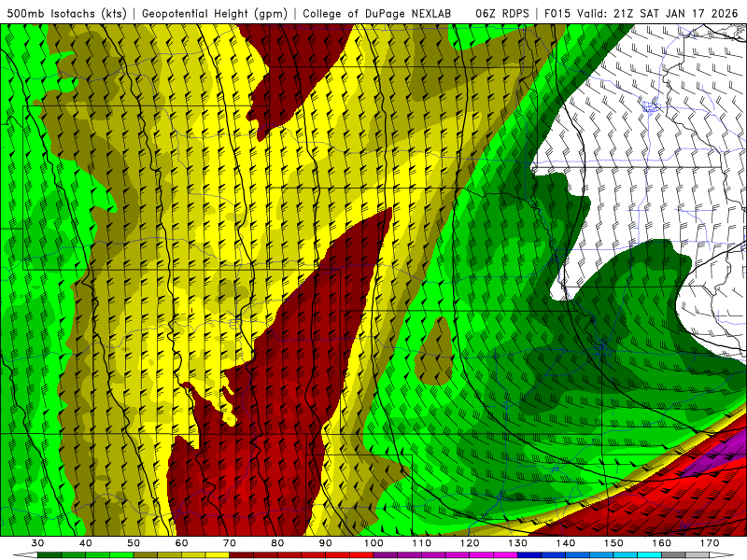
Task: Pick the dark purple 100-105 kt legend swatch
Action: tap(386, 555)
